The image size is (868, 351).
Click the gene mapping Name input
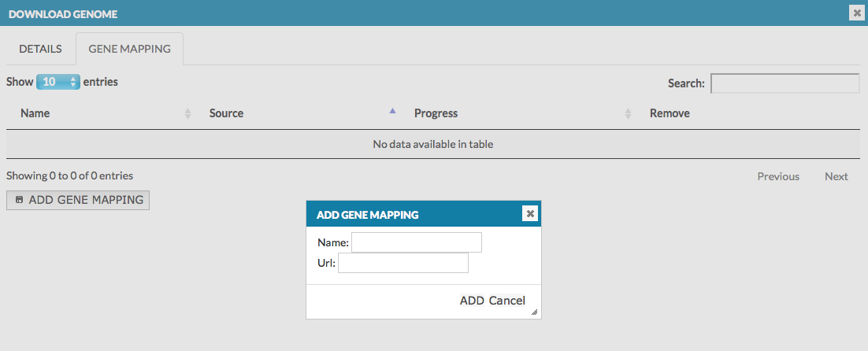416,242
